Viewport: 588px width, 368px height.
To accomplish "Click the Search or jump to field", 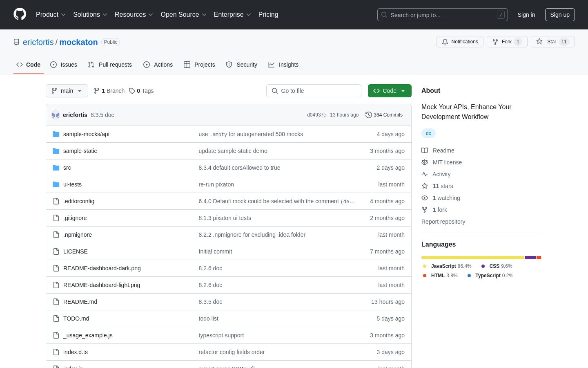I will tap(443, 15).
